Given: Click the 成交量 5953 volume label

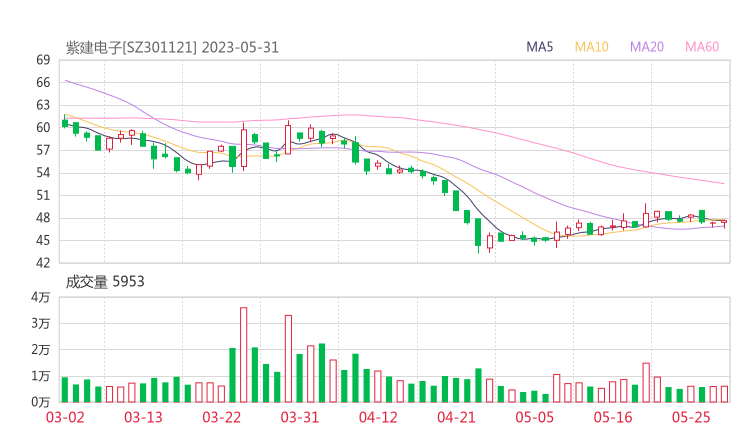Looking at the screenshot, I should [105, 282].
